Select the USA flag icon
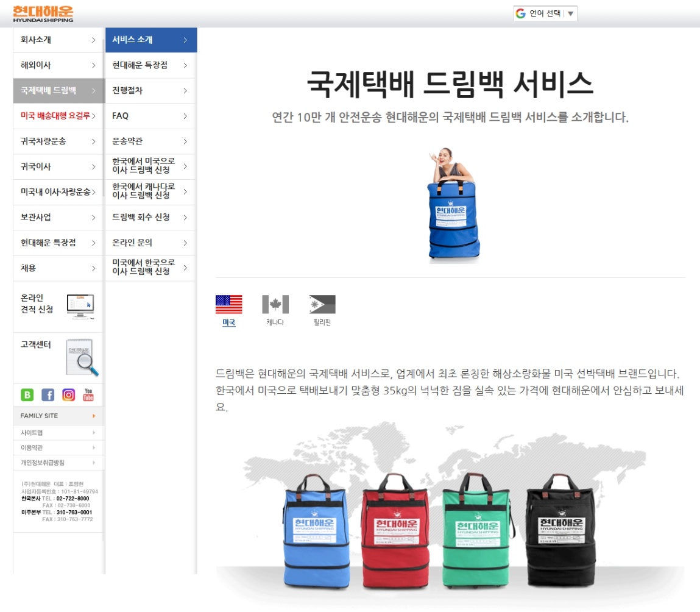Image resolution: width=700 pixels, height=612 pixels. coord(228,304)
